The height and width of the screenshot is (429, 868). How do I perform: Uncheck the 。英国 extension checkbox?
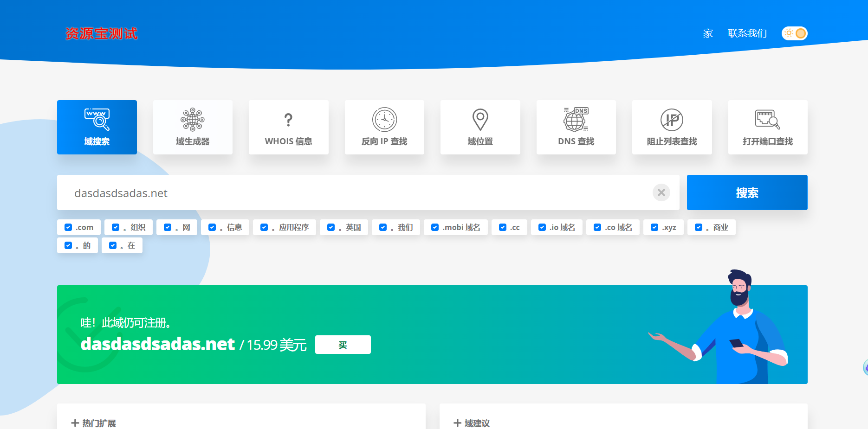[331, 227]
